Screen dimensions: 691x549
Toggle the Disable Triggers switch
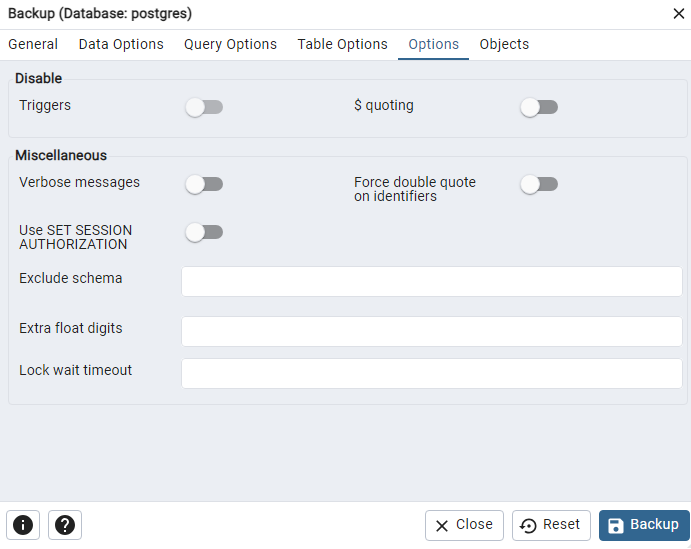point(204,107)
